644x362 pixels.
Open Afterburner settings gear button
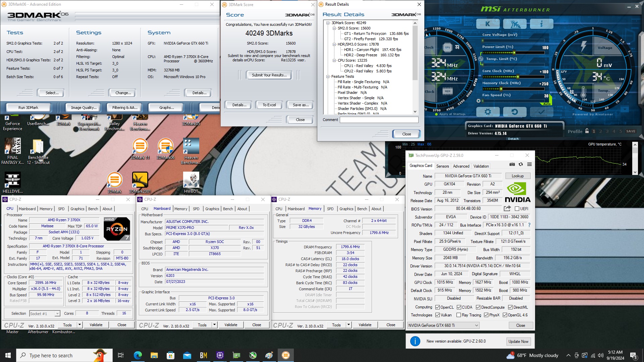click(488, 112)
